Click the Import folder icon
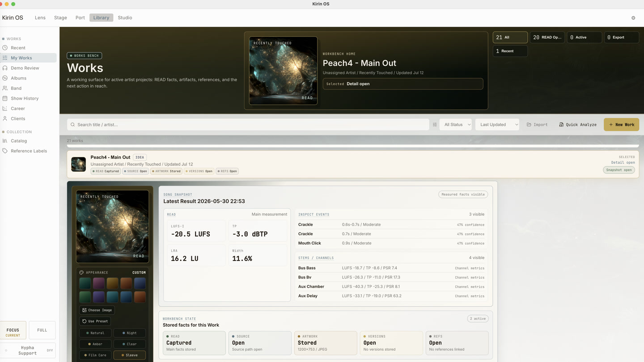The width and height of the screenshot is (644, 362). coord(529,125)
